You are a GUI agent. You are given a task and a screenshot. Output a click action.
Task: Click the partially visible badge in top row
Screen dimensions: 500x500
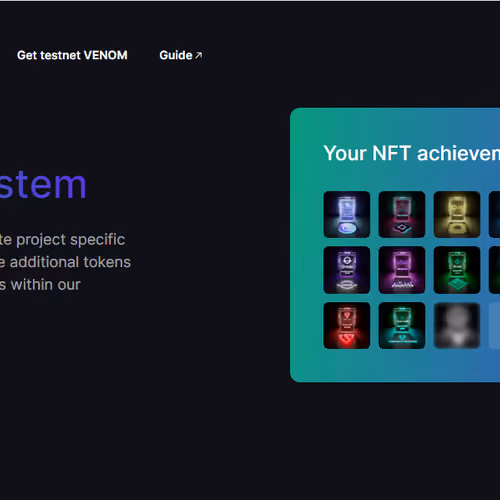point(494,214)
